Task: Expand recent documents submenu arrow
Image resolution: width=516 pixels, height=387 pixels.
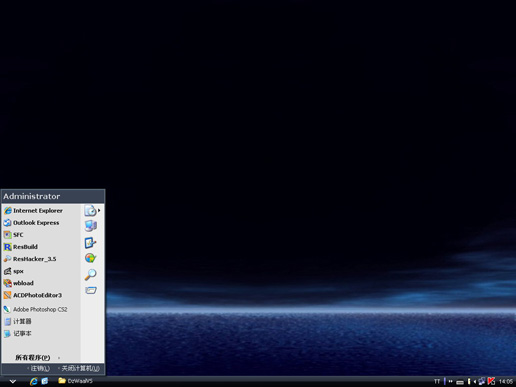Action: point(99,211)
